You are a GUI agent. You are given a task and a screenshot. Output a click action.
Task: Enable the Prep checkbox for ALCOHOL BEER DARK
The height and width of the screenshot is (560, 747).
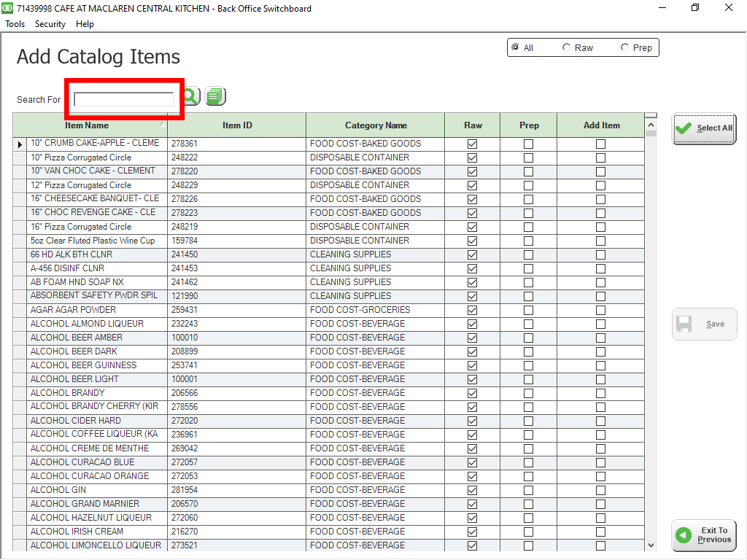click(528, 351)
